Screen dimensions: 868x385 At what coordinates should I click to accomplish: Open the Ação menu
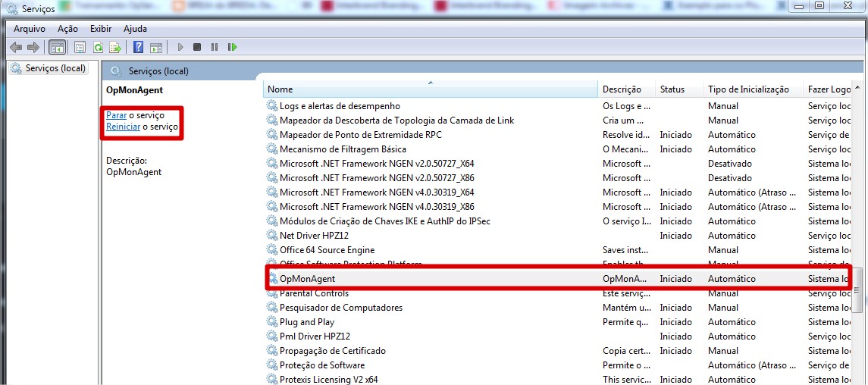[x=67, y=29]
